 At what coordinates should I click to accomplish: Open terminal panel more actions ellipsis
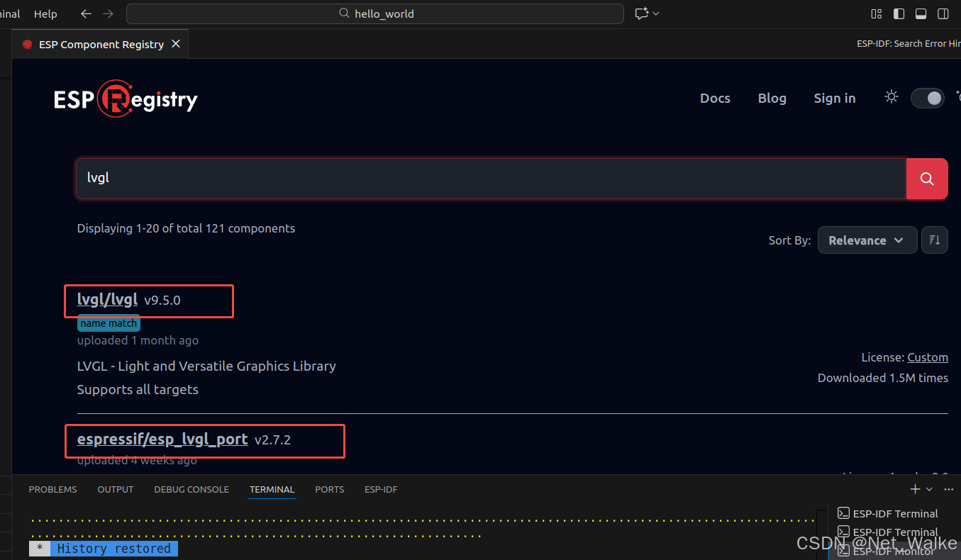pyautogui.click(x=949, y=489)
